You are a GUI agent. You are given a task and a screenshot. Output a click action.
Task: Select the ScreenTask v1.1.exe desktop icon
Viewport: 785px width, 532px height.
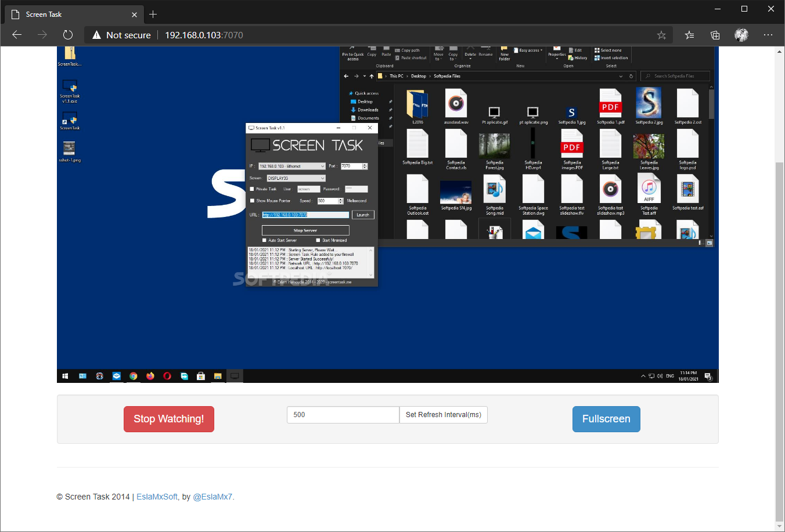(70, 92)
